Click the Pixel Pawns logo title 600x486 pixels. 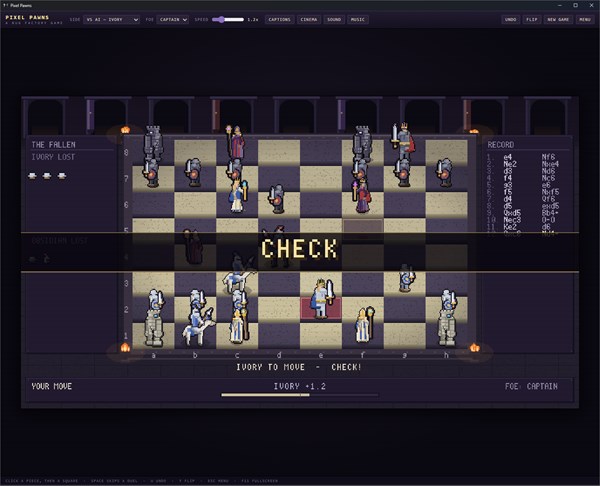pos(27,18)
